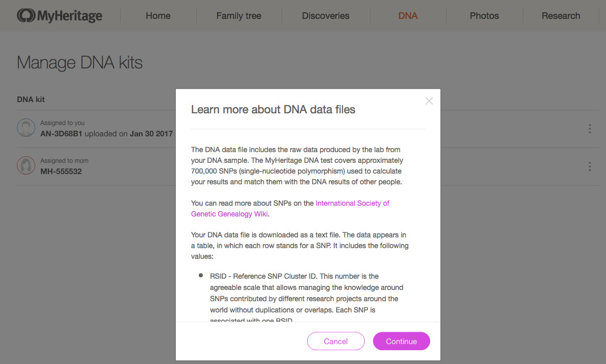Viewport: 606px width, 364px height.
Task: Click the Home navigation item
Action: (158, 15)
